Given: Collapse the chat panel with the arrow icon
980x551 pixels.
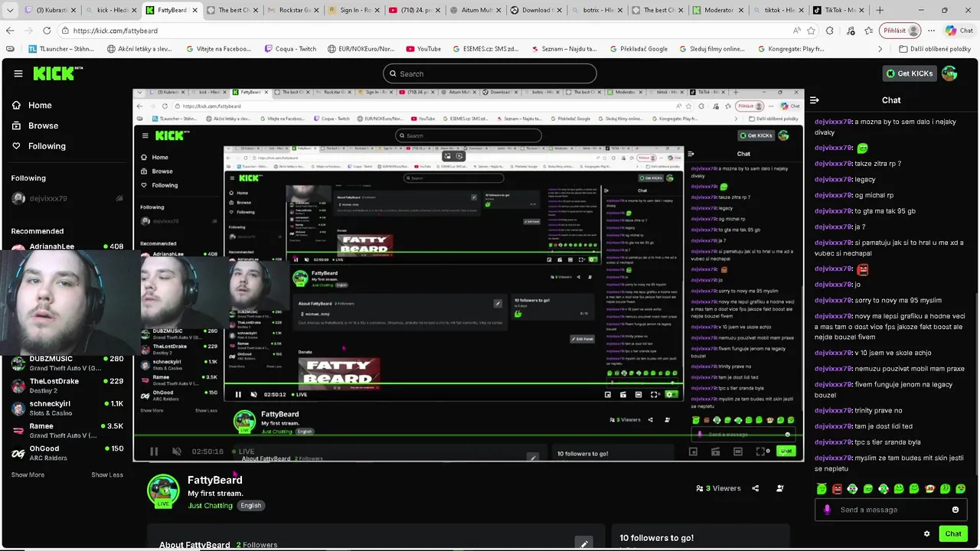Looking at the screenshot, I should click(x=815, y=100).
